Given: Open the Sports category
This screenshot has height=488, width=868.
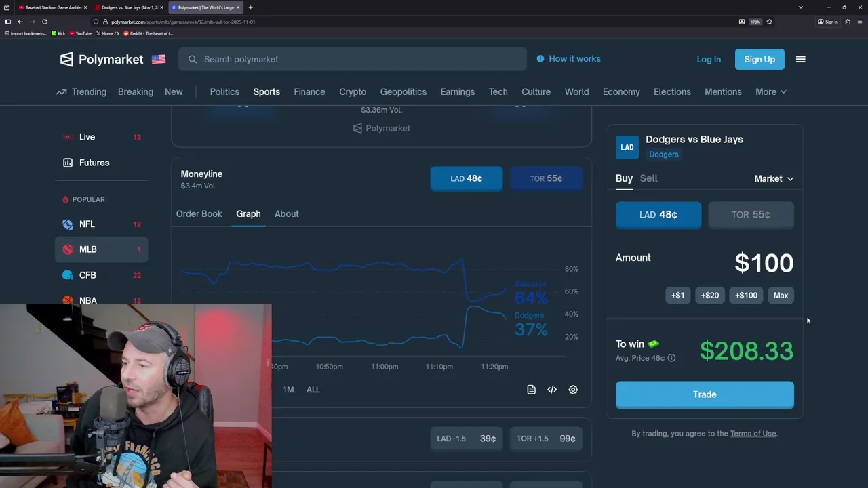Looking at the screenshot, I should pyautogui.click(x=267, y=91).
